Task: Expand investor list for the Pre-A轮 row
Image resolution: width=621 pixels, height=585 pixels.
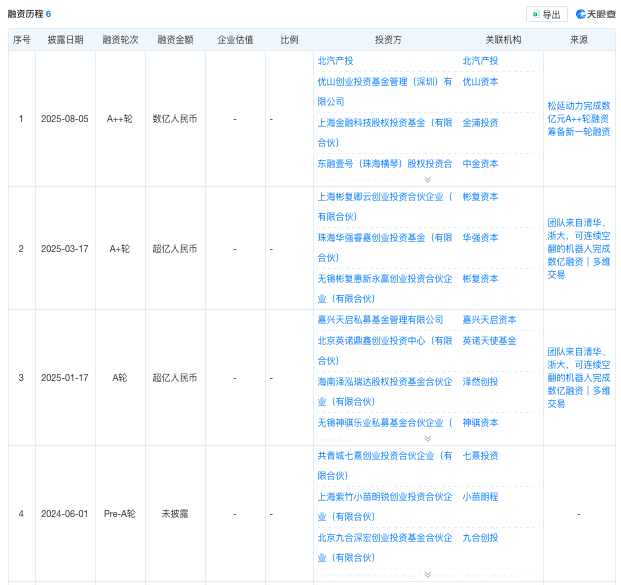Action: point(427,574)
